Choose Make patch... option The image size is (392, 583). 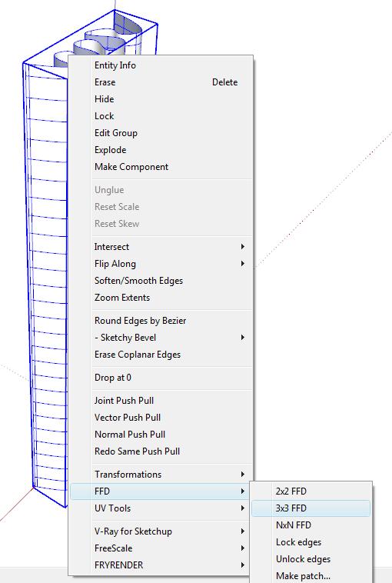[311, 575]
